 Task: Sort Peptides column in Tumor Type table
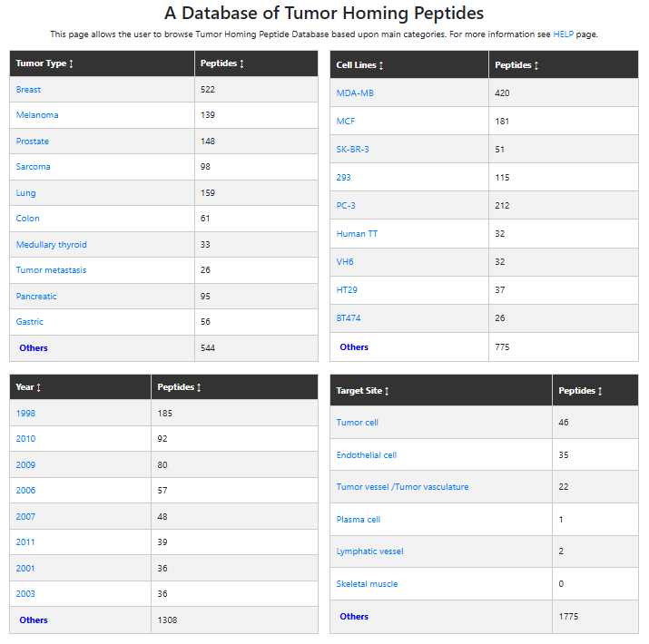(x=241, y=64)
